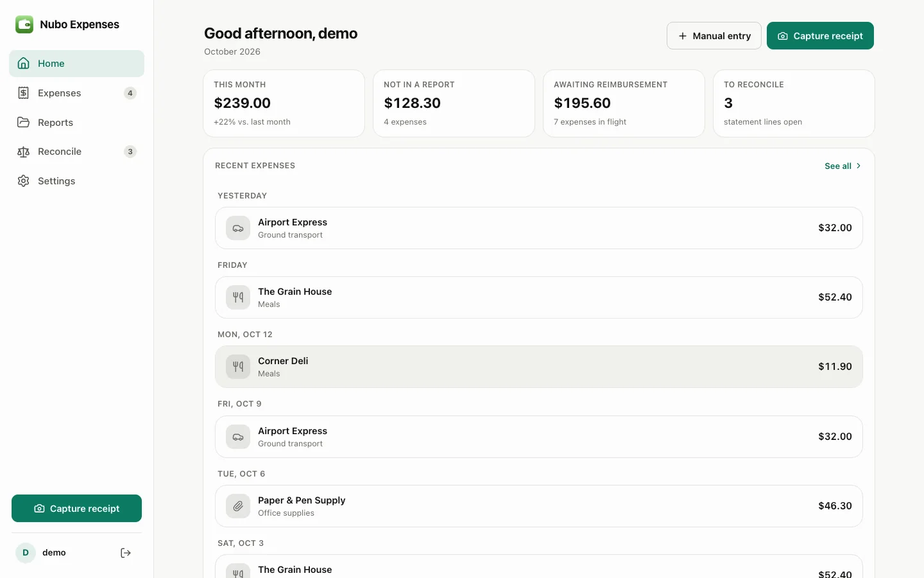Click the Settings gear icon in sidebar
This screenshot has height=578, width=924.
coord(24,181)
